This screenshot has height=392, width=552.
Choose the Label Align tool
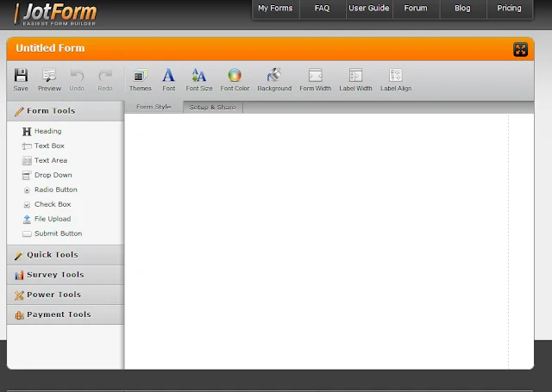(x=396, y=76)
